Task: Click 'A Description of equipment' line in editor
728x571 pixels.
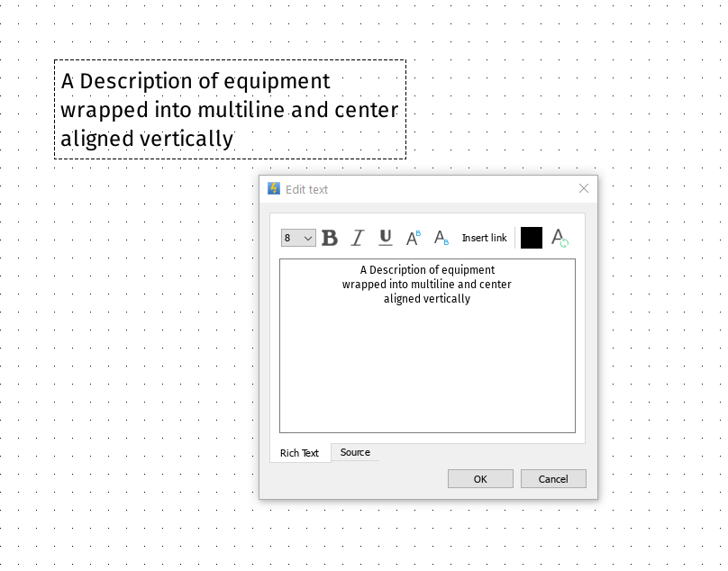Action: tap(427, 270)
